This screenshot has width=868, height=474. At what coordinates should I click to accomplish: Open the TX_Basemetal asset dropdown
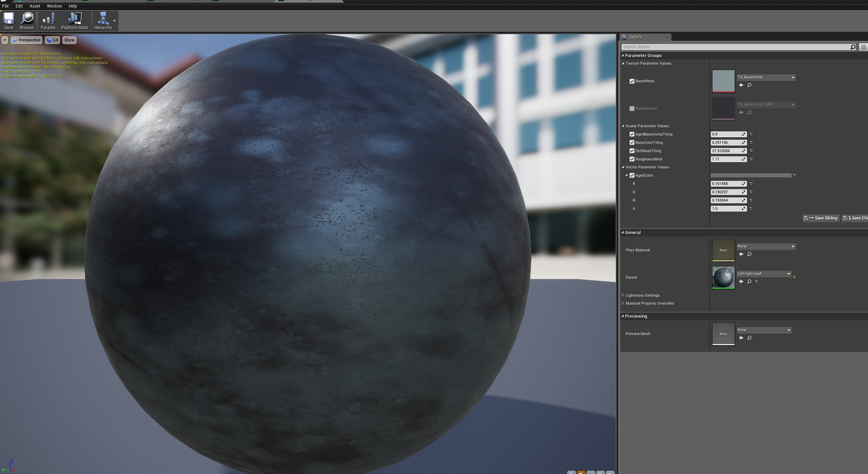(766, 77)
